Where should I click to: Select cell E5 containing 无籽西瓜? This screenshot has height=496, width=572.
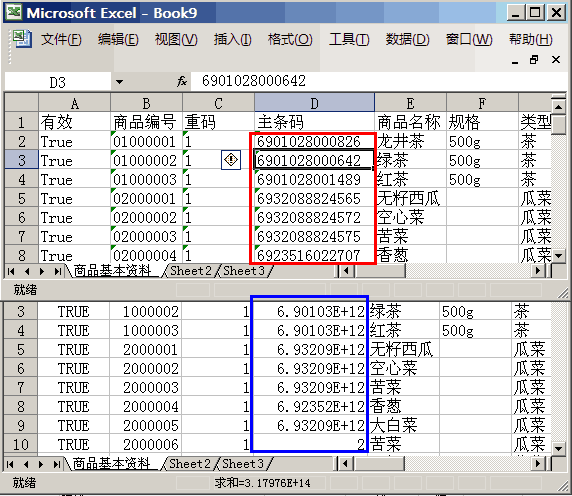pos(410,199)
